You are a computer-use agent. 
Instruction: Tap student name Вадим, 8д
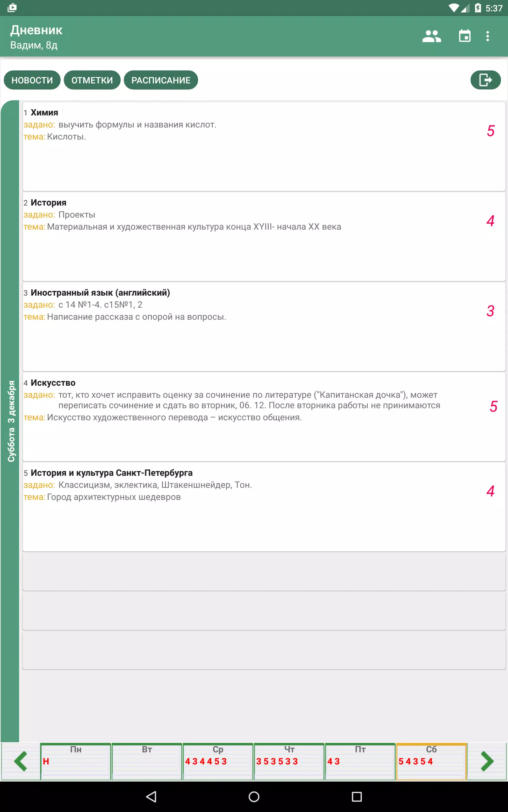click(34, 45)
